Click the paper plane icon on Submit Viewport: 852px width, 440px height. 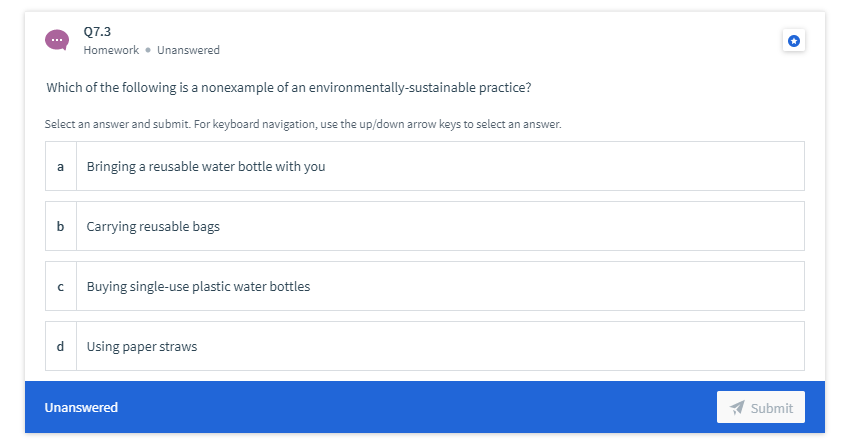(x=737, y=407)
